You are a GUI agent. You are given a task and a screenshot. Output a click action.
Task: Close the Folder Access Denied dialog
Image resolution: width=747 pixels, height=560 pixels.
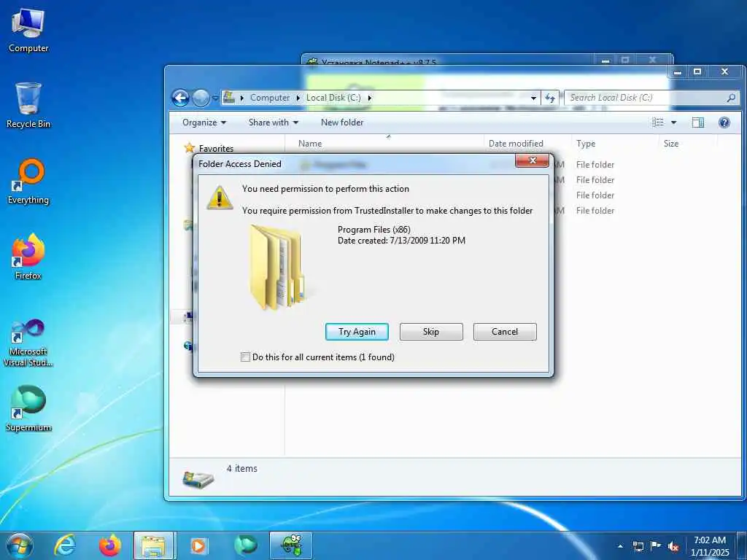click(x=532, y=160)
